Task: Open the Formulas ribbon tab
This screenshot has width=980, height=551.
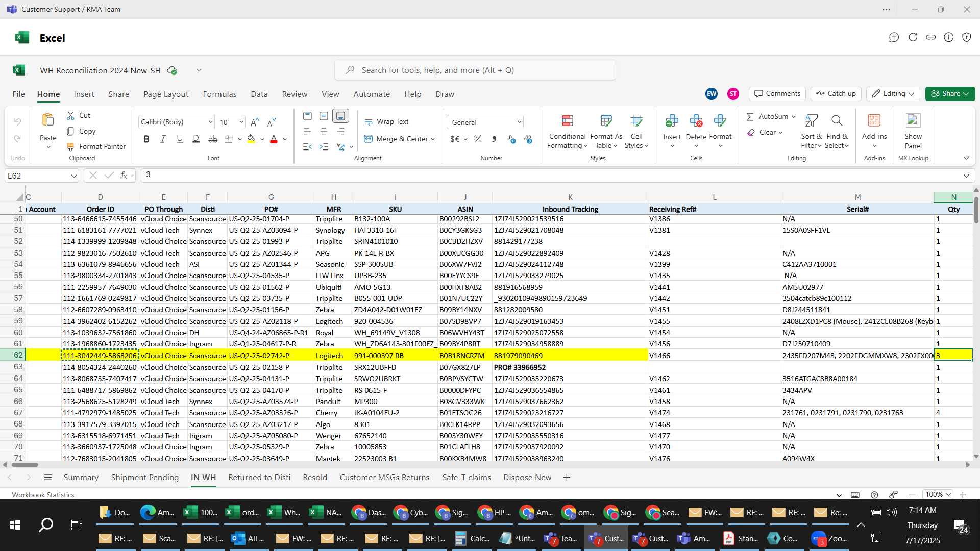Action: click(x=219, y=94)
